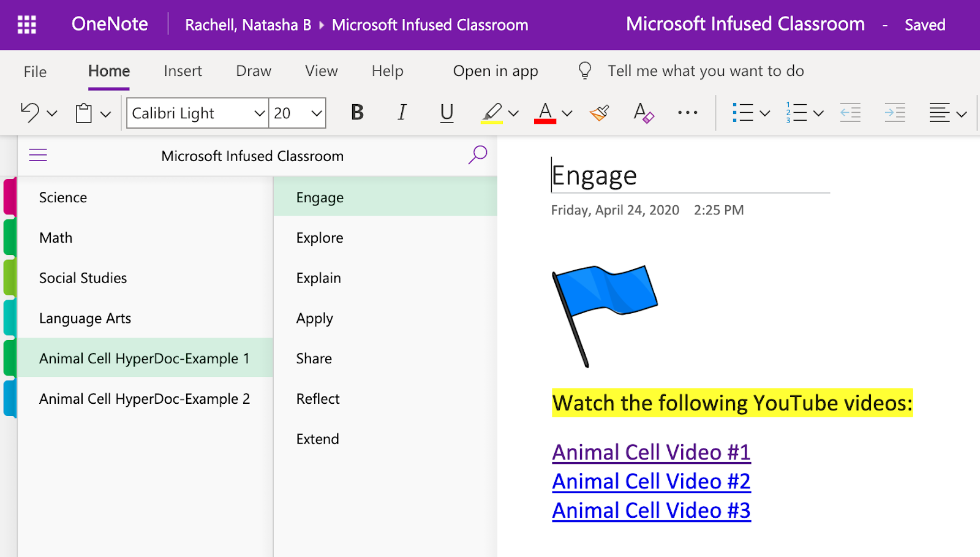Open the Apply page

pyautogui.click(x=385, y=319)
